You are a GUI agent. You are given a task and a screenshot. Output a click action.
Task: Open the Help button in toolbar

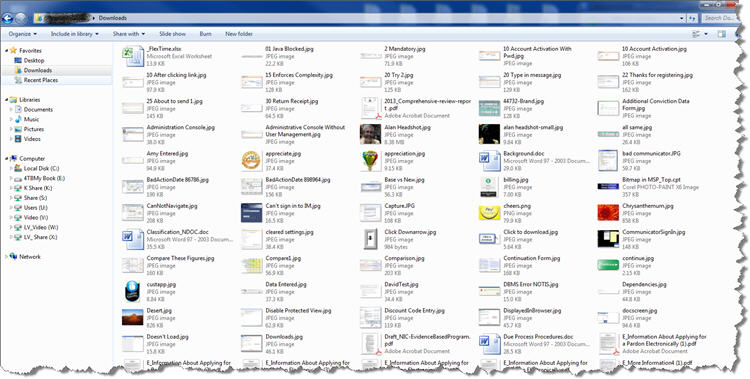click(x=737, y=34)
